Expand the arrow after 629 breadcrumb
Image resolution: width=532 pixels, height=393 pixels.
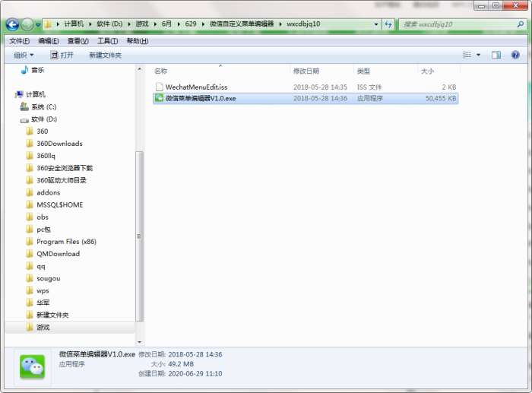tap(203, 24)
